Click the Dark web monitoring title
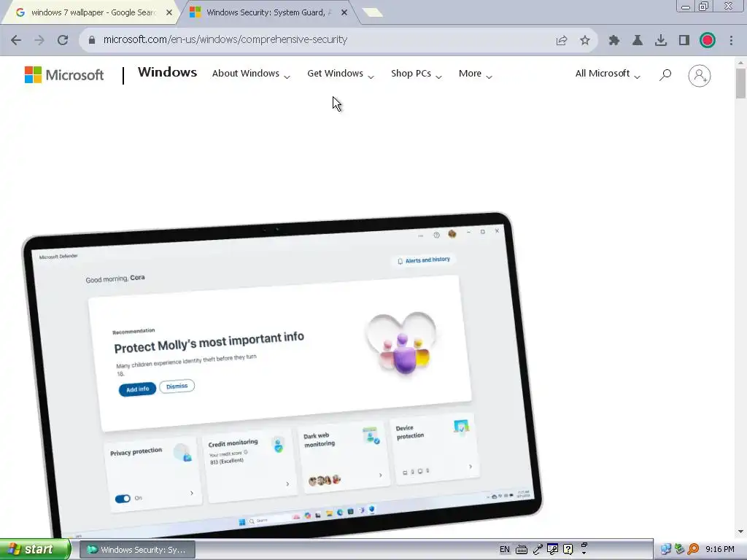The image size is (747, 560). (320, 440)
